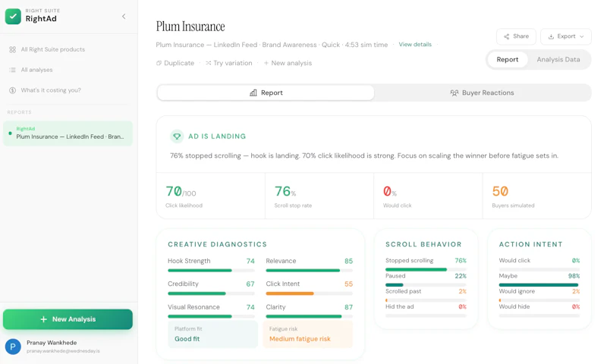
Task: Click the Pranay Wankhede profile avatar
Action: tap(13, 347)
